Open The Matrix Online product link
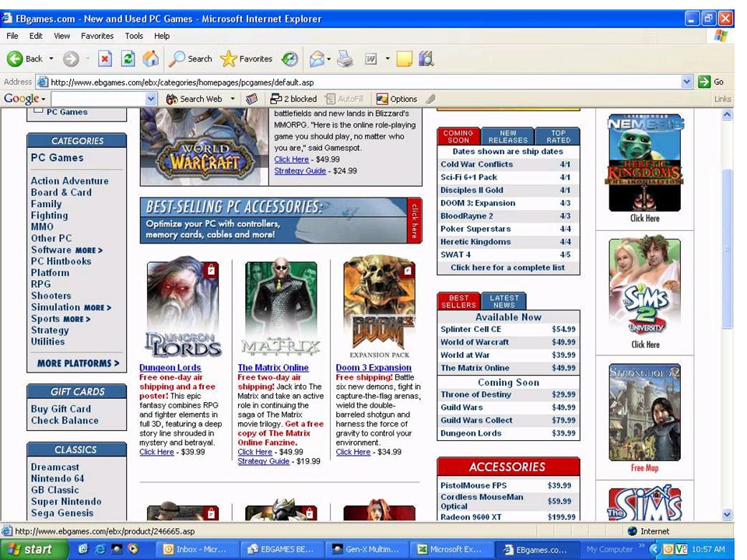747x560 pixels. (273, 368)
